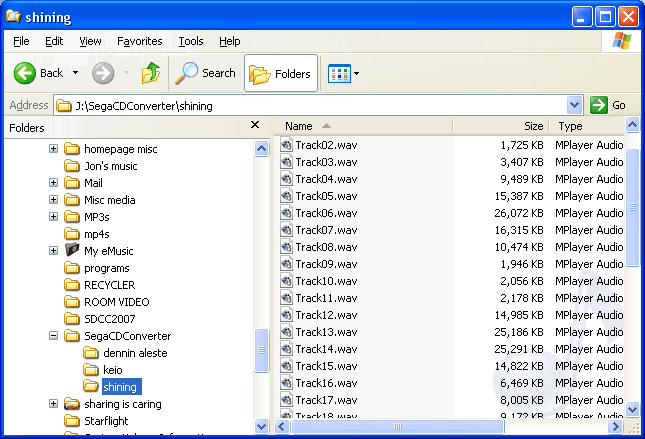Click the Go button
The height and width of the screenshot is (439, 645).
point(608,105)
